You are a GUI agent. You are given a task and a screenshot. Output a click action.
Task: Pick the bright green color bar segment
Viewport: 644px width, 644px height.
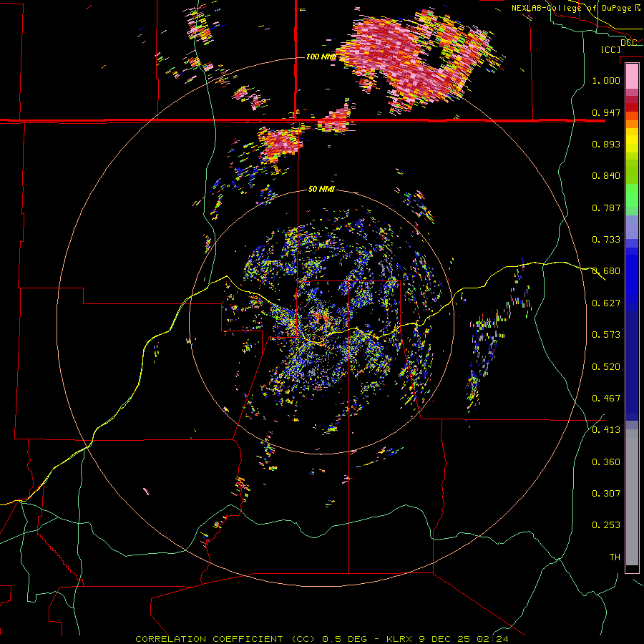[x=632, y=195]
